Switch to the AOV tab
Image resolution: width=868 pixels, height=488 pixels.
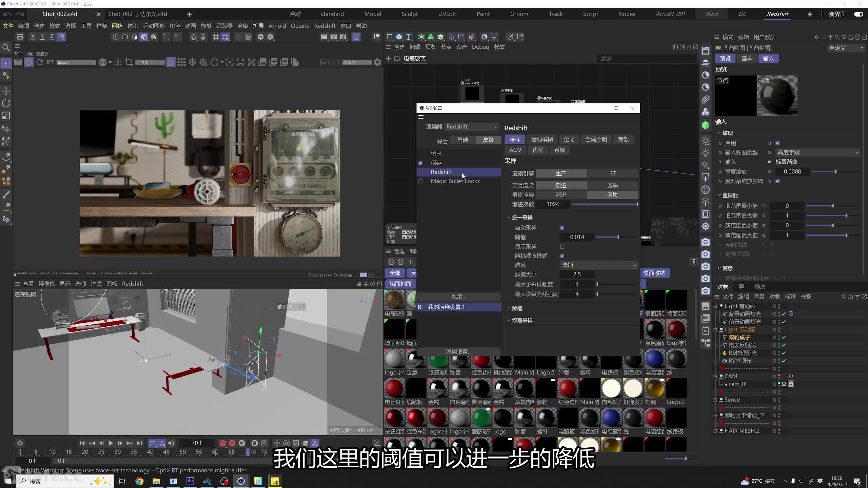click(515, 150)
